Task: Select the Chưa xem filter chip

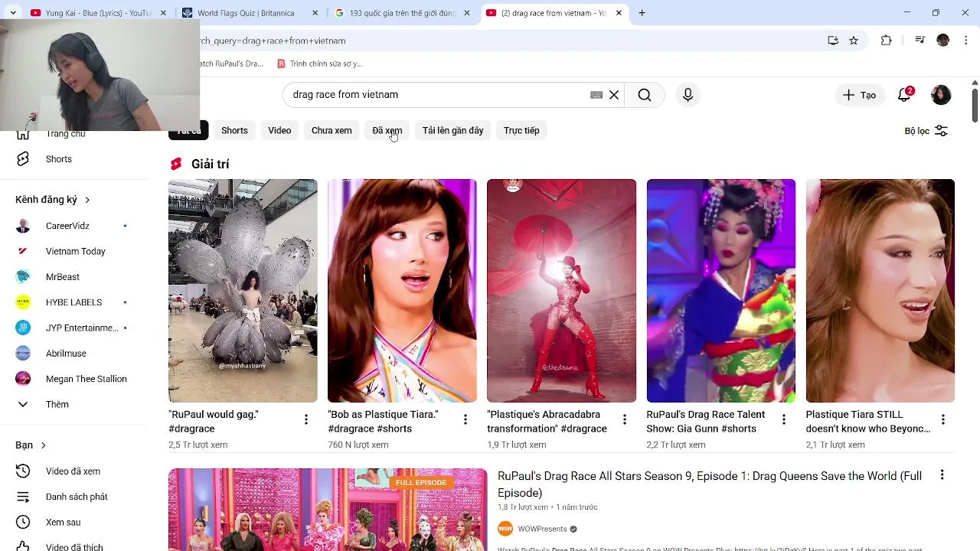Action: pyautogui.click(x=332, y=131)
